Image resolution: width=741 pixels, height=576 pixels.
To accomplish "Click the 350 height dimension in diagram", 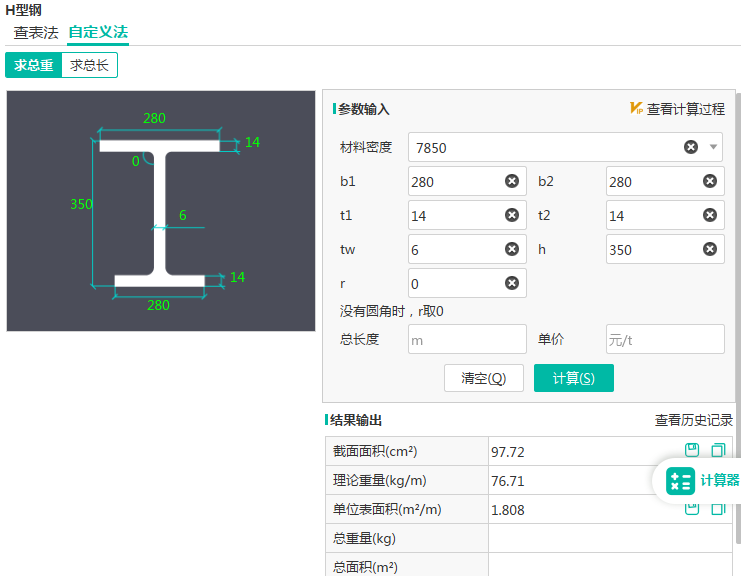I will 81,204.
